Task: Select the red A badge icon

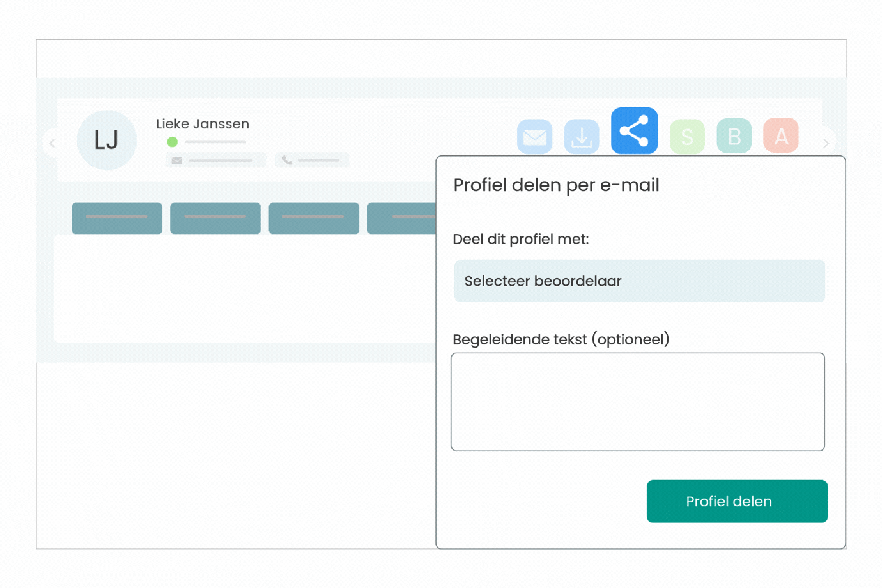Action: point(781,135)
